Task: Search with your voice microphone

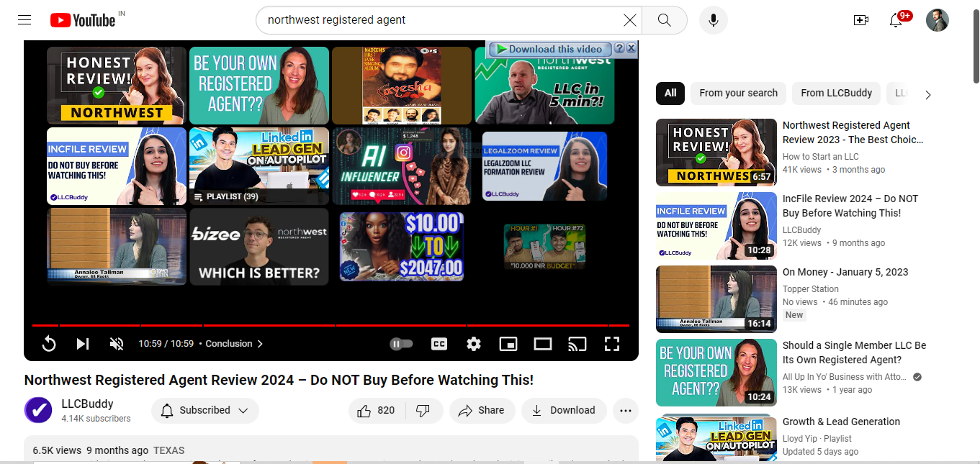Action: click(714, 20)
